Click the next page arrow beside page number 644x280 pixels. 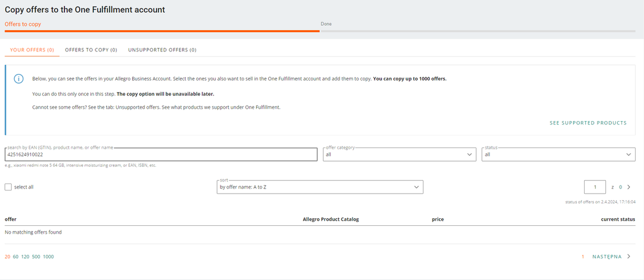[629, 187]
